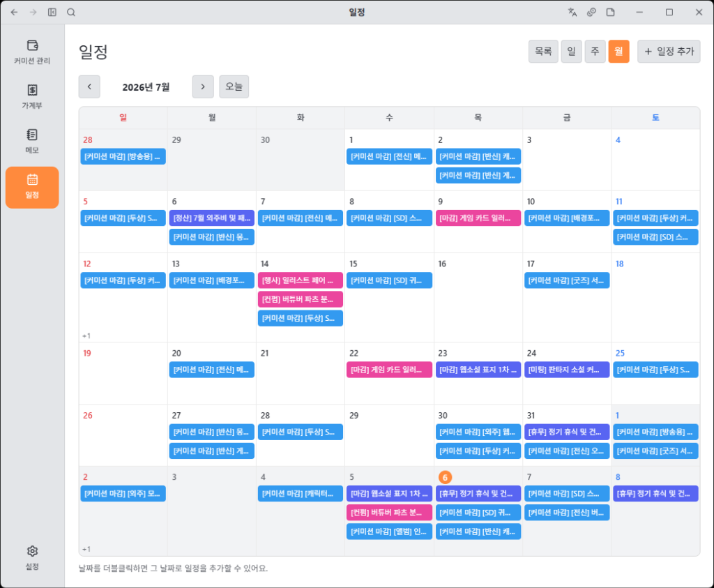Jump to today with 오늘 button

(234, 86)
